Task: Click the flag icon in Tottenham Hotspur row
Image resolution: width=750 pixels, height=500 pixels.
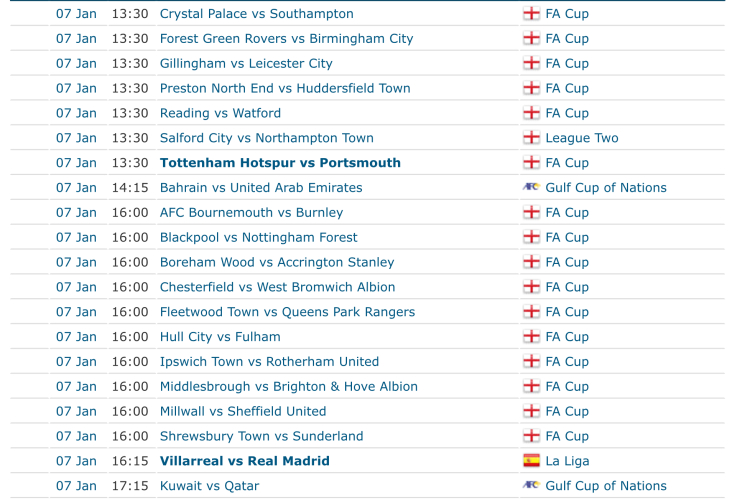Action: pos(531,163)
